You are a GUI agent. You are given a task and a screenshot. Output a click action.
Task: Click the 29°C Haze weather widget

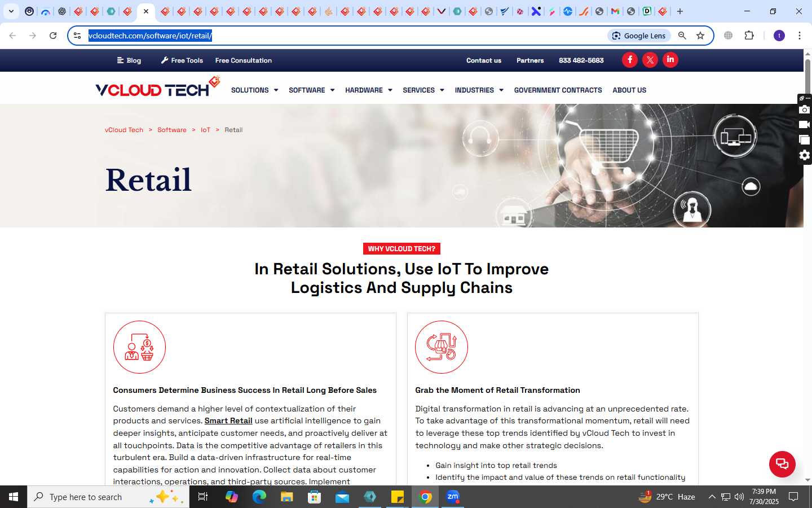coord(667,497)
